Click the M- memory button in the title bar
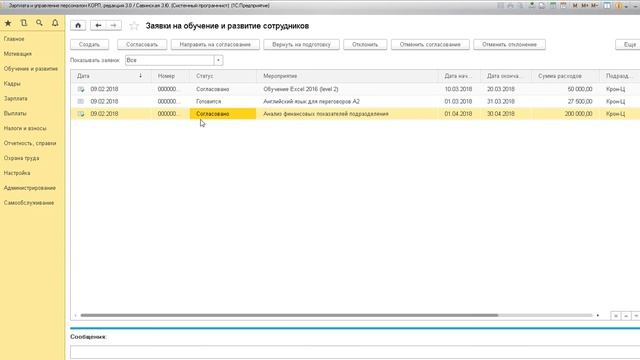The width and height of the screenshot is (640, 360). pyautogui.click(x=594, y=6)
